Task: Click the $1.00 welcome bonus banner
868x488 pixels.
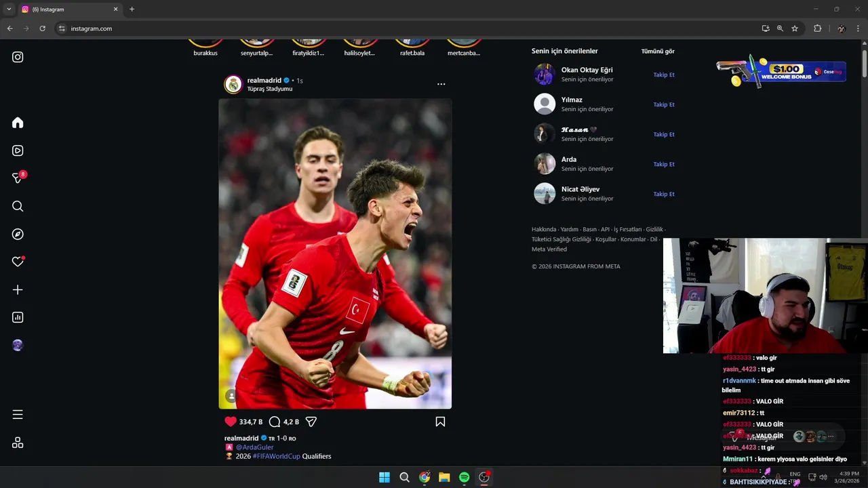Action: click(781, 70)
